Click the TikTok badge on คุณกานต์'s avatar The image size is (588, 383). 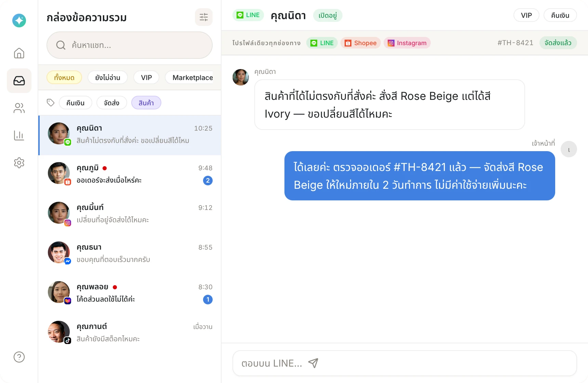[x=68, y=341]
